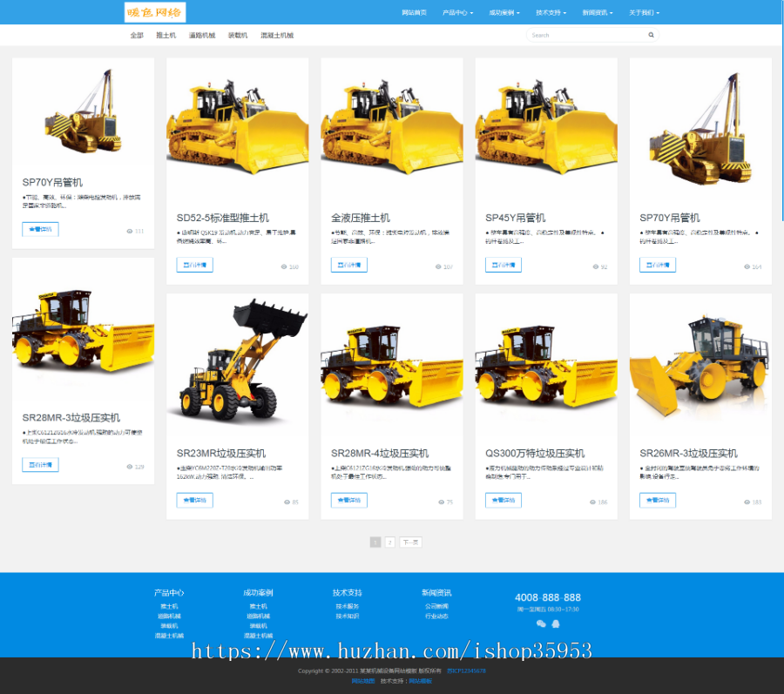Screen dimensions: 784x694
Task: Open the SR23MR wheel loader image
Action: [238, 364]
